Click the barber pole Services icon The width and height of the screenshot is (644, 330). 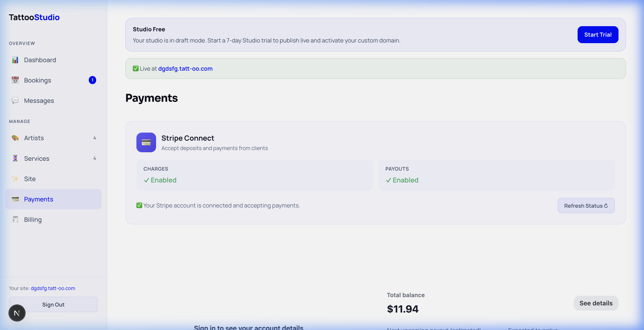pyautogui.click(x=15, y=158)
